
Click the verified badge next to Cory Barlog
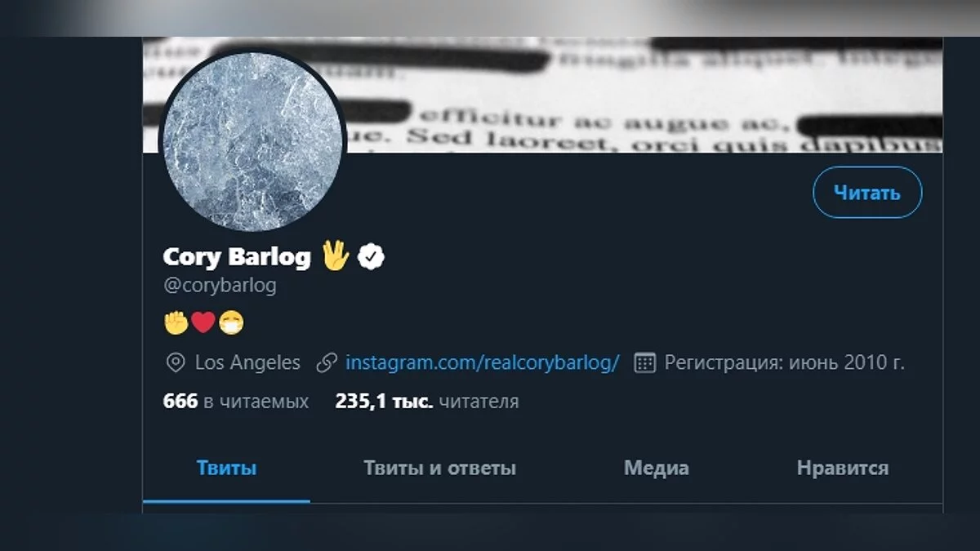tap(371, 256)
